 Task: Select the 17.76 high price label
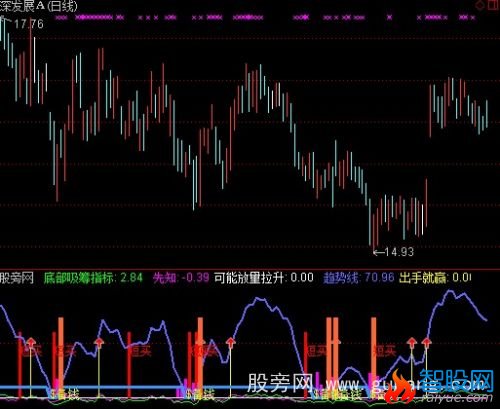pyautogui.click(x=29, y=24)
